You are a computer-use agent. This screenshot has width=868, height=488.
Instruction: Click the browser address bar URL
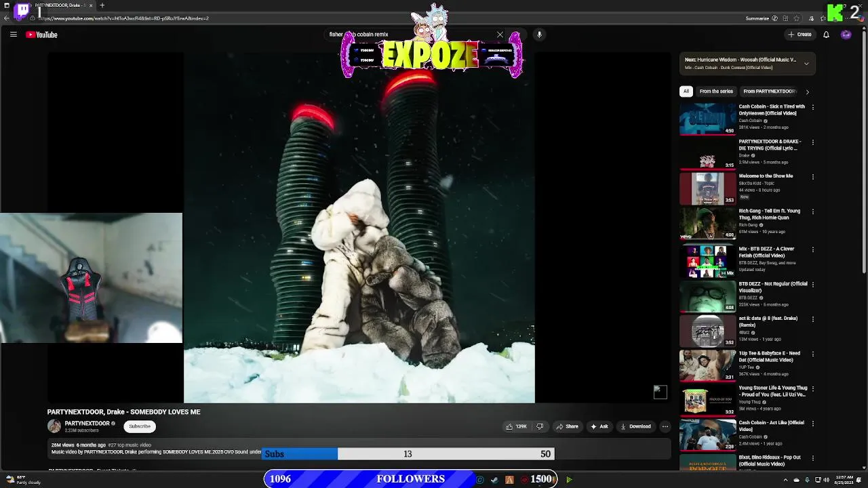pos(125,18)
